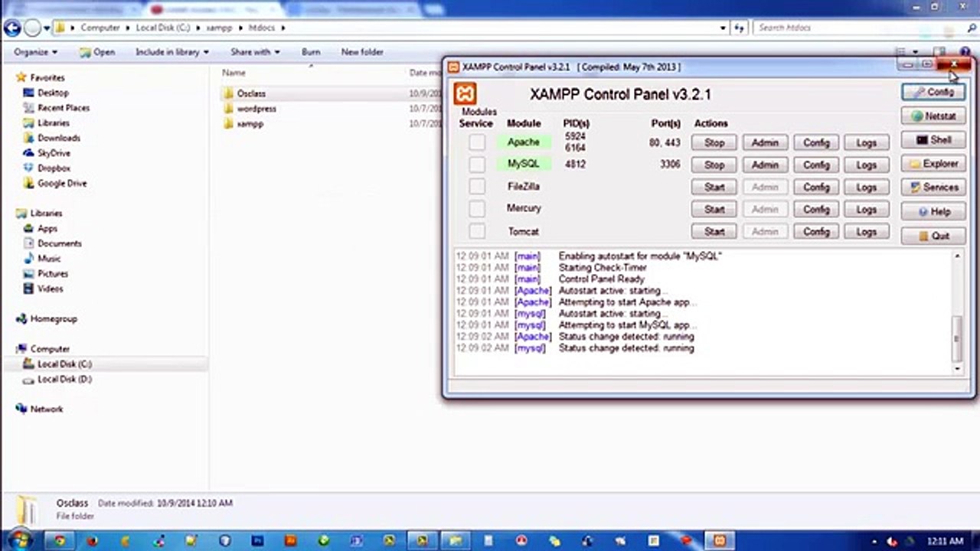Select the xampp folder in the file list

click(x=250, y=124)
